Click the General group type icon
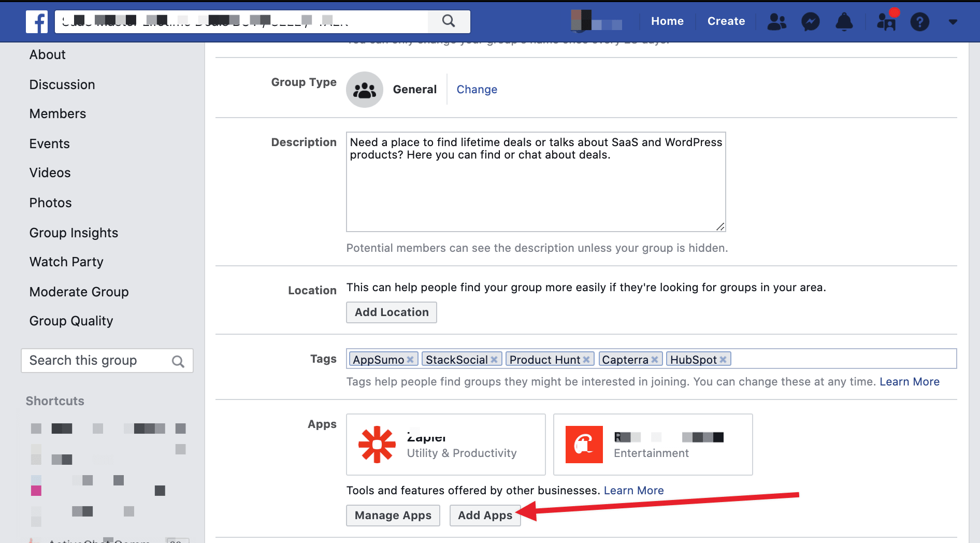This screenshot has width=980, height=543. tap(365, 90)
